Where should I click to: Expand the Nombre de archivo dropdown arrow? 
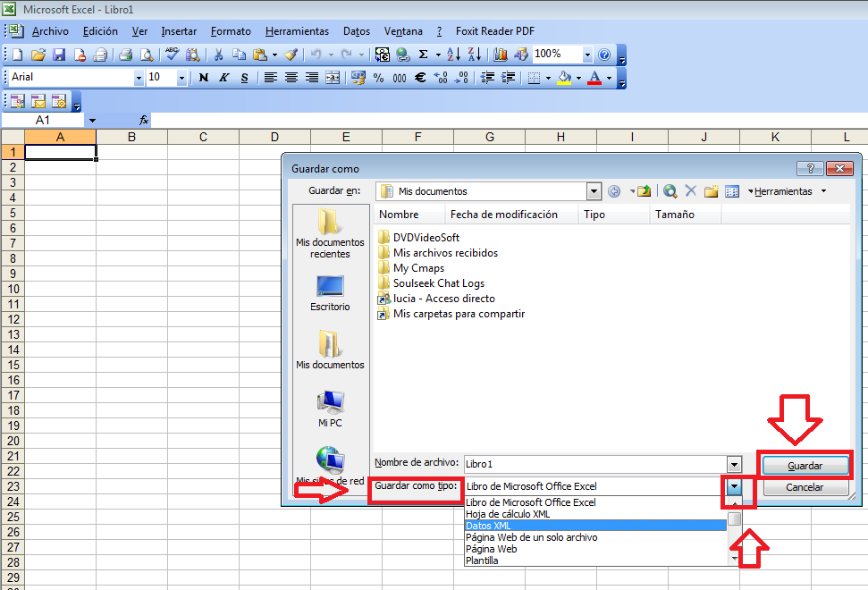[x=734, y=464]
